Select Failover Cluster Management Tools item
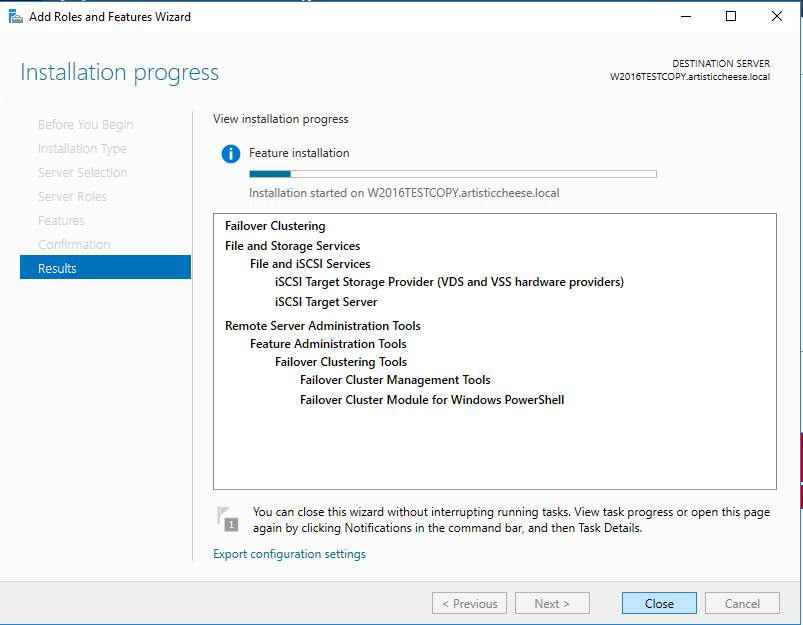803x625 pixels. point(395,380)
